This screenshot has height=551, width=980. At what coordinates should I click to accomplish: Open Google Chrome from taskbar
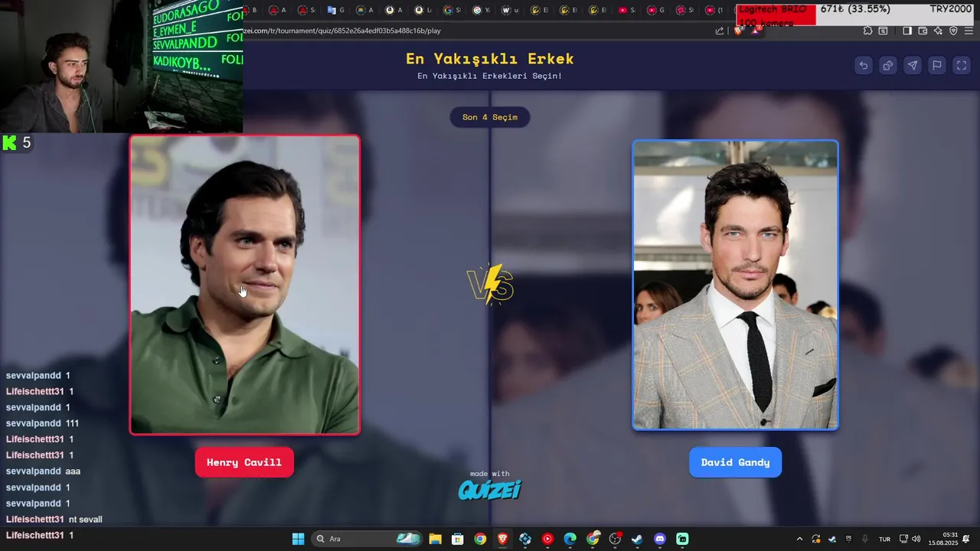coord(480,539)
